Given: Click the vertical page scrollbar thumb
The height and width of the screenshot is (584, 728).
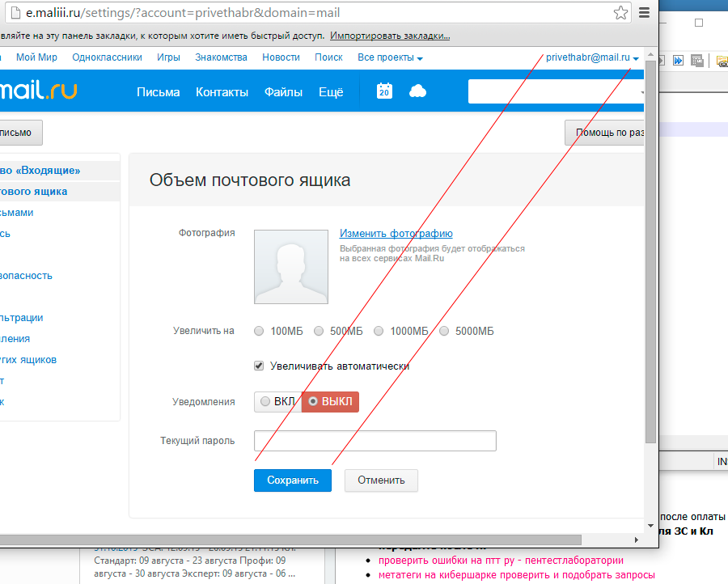Looking at the screenshot, I should click(x=651, y=252).
